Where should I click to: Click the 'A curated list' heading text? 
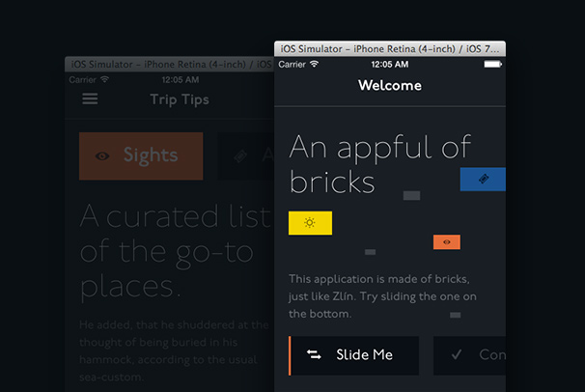coord(174,214)
